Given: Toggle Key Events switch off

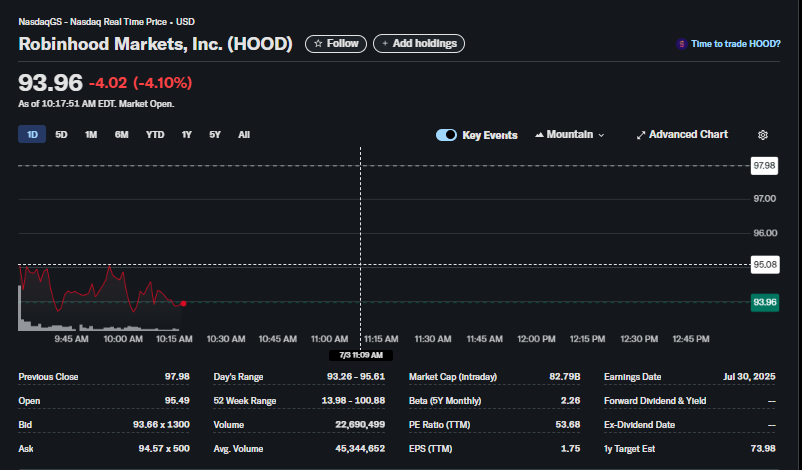Looking at the screenshot, I should [446, 135].
